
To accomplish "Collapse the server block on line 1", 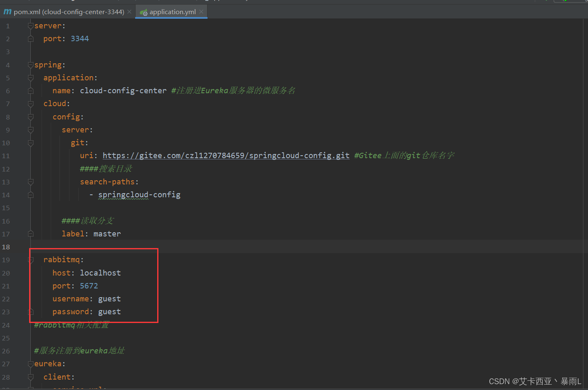I will pos(30,26).
